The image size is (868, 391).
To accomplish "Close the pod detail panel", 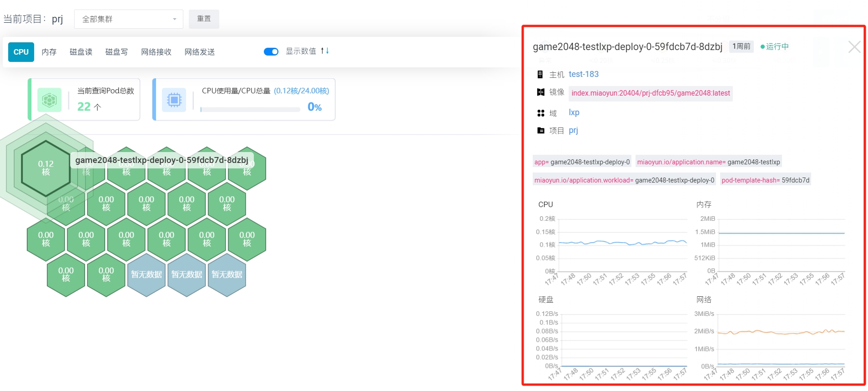I will (854, 47).
